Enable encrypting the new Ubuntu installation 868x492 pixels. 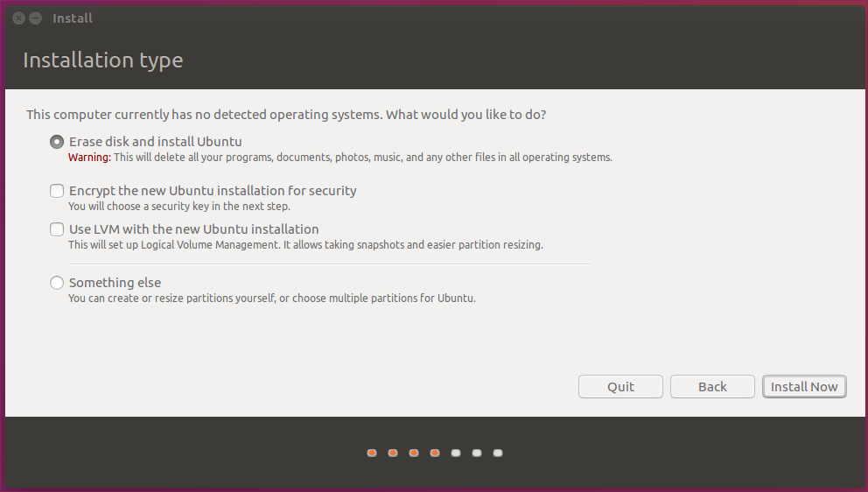pos(57,191)
